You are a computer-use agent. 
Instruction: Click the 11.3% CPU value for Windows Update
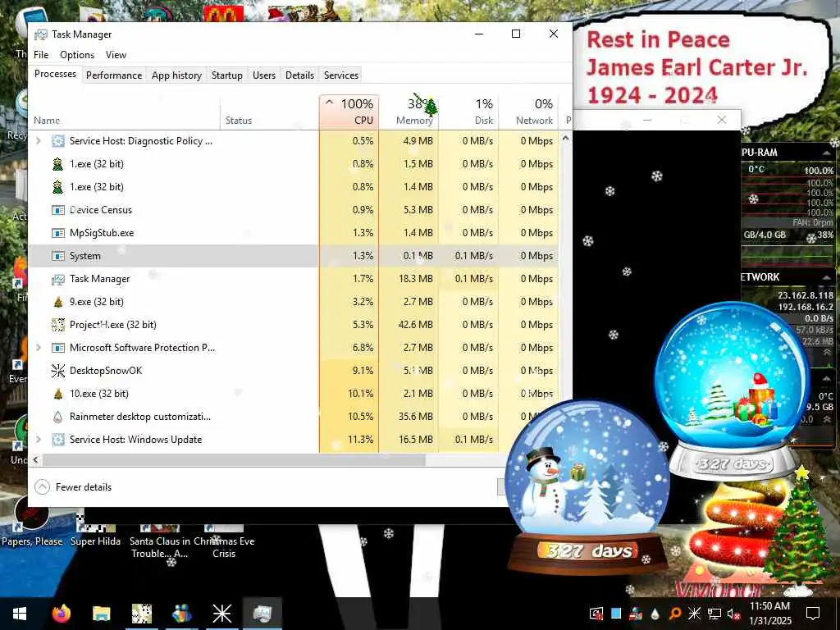pyautogui.click(x=361, y=440)
